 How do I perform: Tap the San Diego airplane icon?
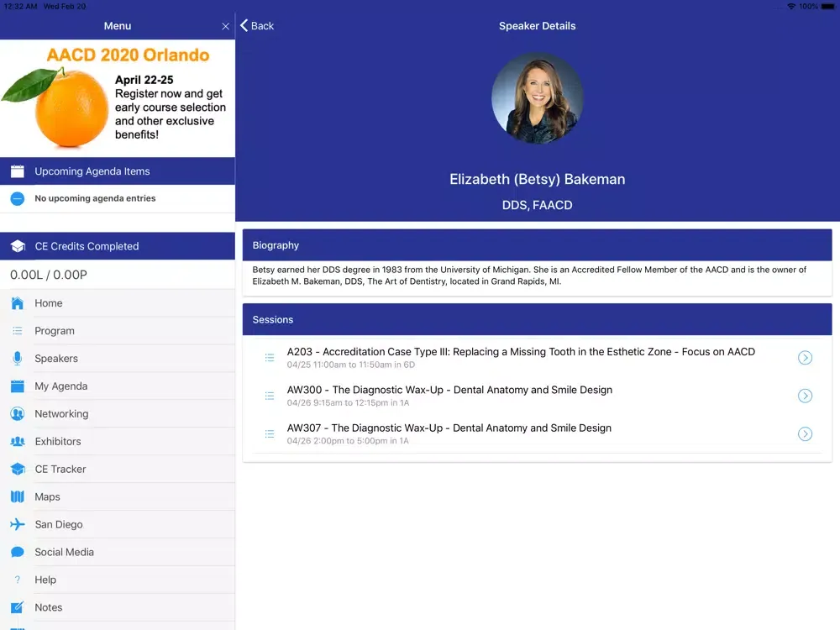(17, 525)
